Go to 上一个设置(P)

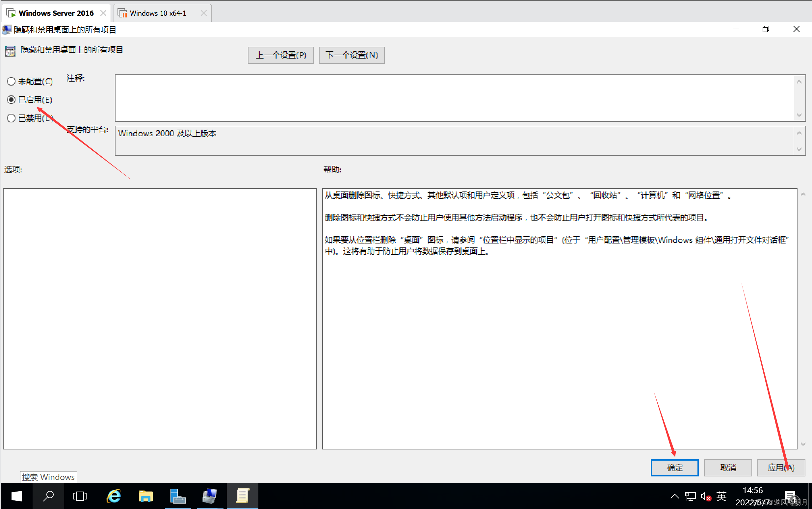[280, 55]
